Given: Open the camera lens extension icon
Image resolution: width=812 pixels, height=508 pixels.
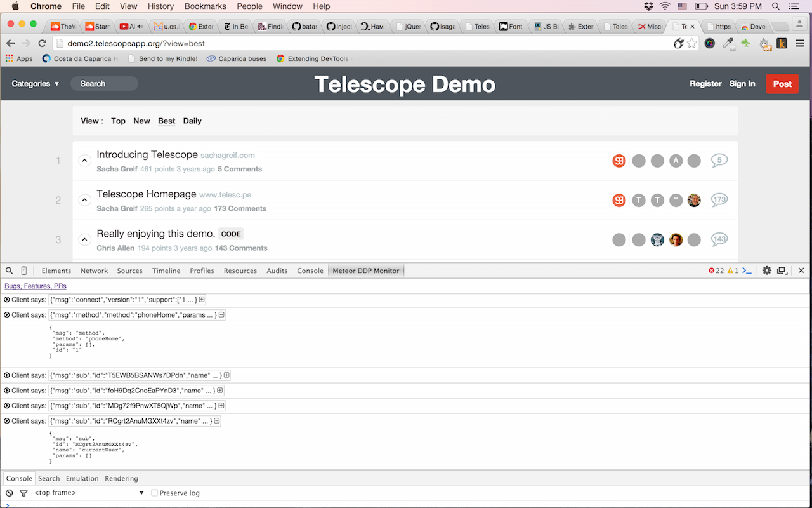Looking at the screenshot, I should tap(710, 43).
